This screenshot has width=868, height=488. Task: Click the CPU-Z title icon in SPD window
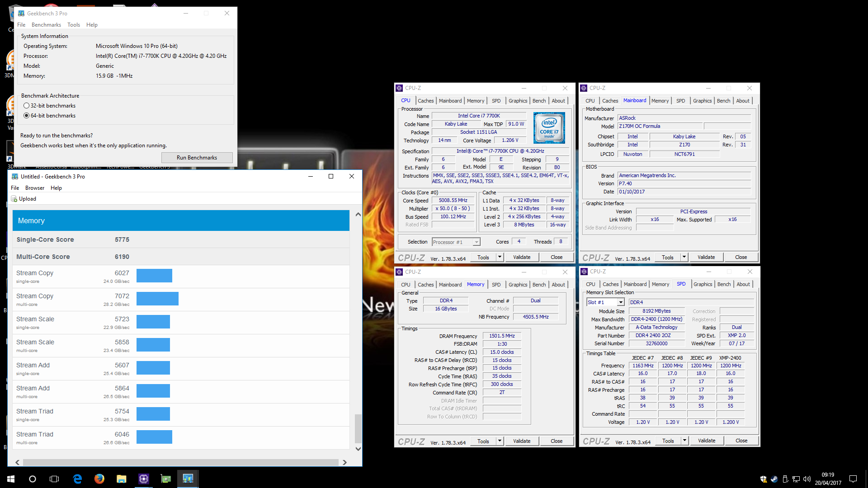pos(584,272)
